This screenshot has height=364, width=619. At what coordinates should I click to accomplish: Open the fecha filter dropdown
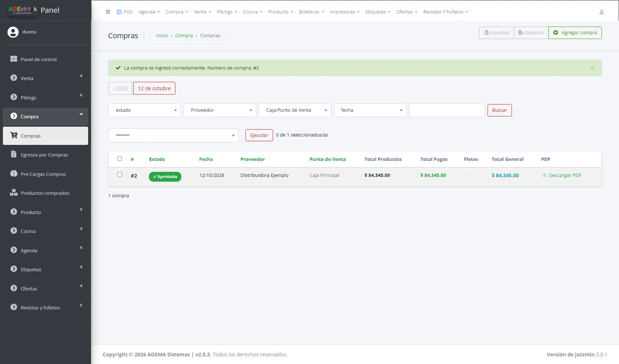click(x=370, y=110)
